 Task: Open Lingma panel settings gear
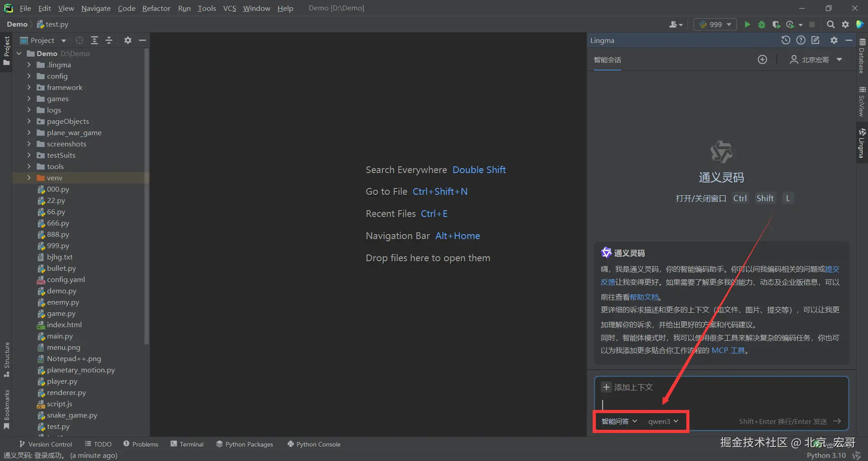pyautogui.click(x=834, y=40)
